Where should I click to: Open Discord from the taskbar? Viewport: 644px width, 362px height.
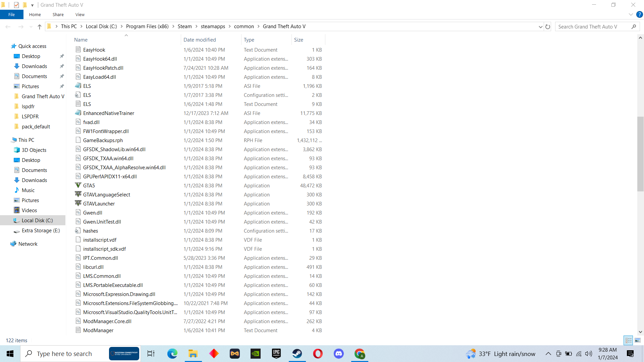click(x=338, y=354)
